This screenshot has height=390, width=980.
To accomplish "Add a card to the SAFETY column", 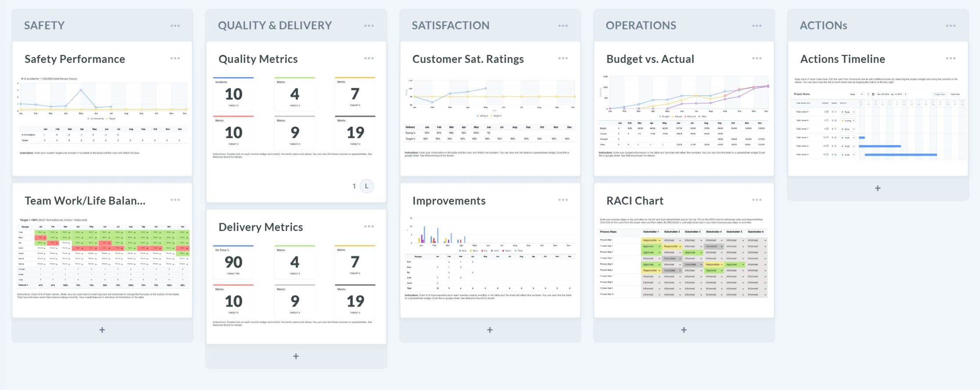I will click(102, 330).
